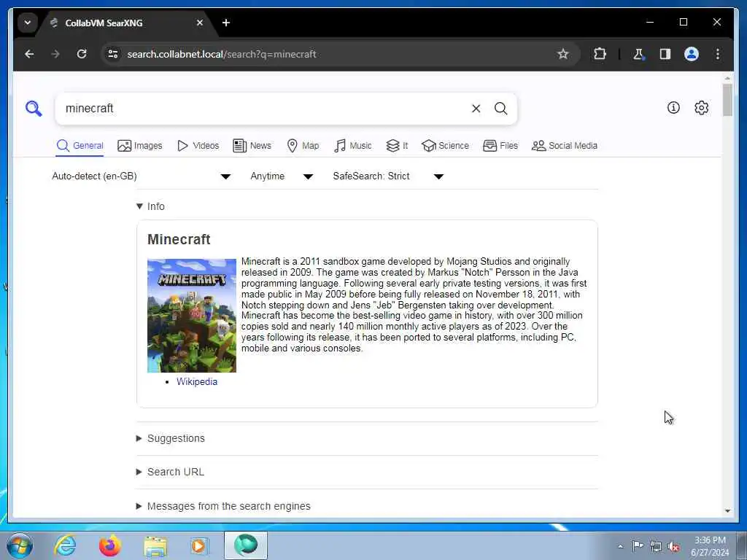747x560 pixels.
Task: Switch to the Music category
Action: (353, 146)
